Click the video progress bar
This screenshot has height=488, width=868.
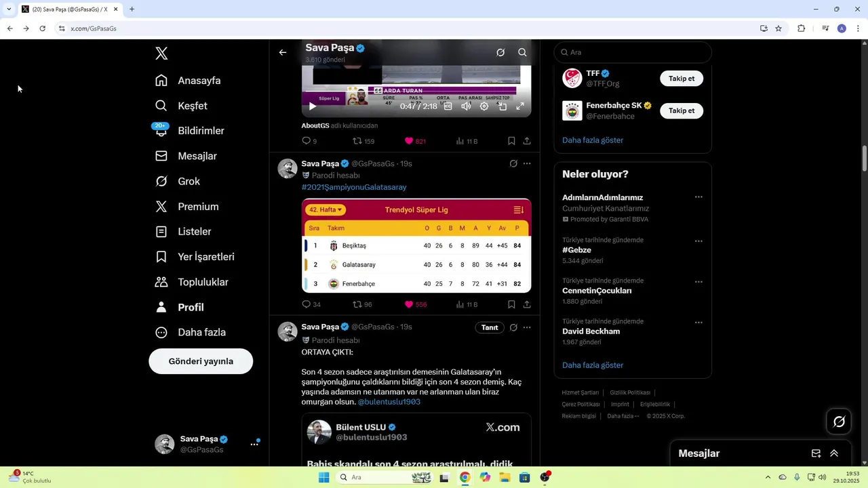point(416,90)
